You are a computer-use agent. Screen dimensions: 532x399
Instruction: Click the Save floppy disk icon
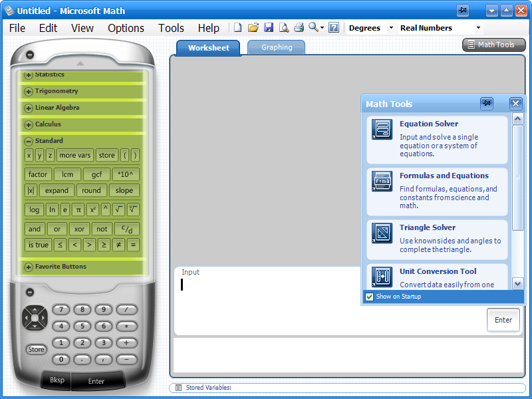[x=269, y=27]
